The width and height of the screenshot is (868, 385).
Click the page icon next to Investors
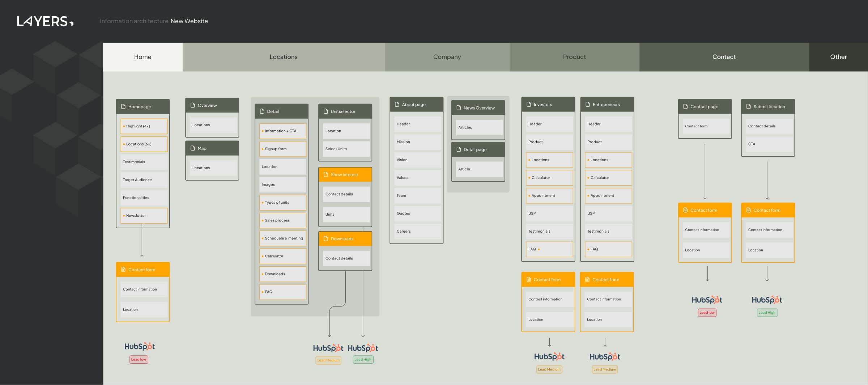pyautogui.click(x=529, y=104)
